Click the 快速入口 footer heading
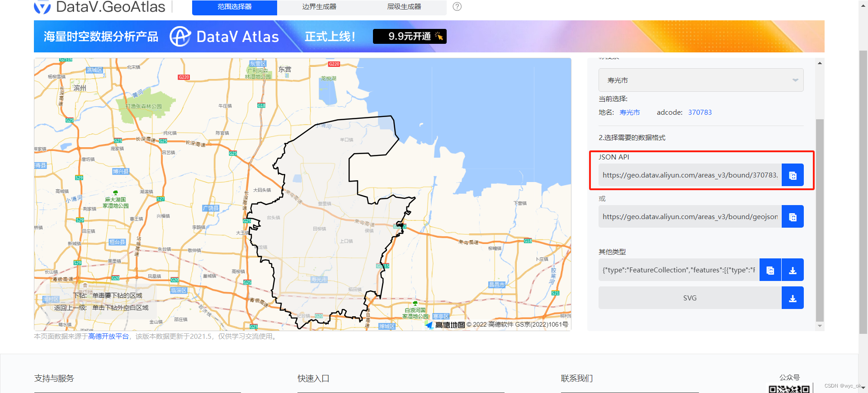Image resolution: width=868 pixels, height=393 pixels. (x=313, y=379)
